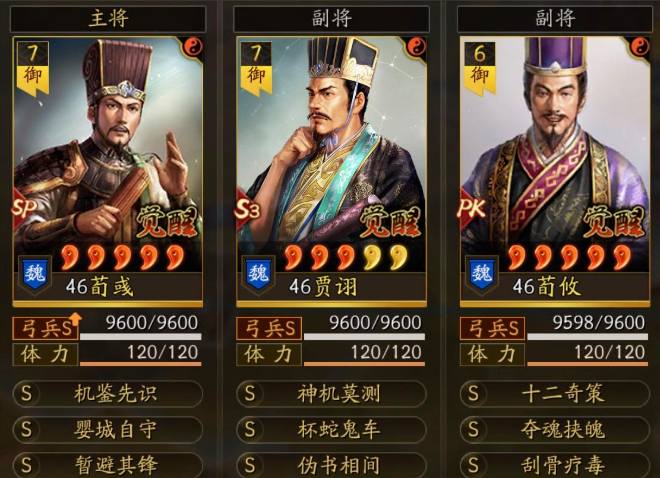Open the 十二奇策 skill
Screen dimensions: 660x478
555,394
